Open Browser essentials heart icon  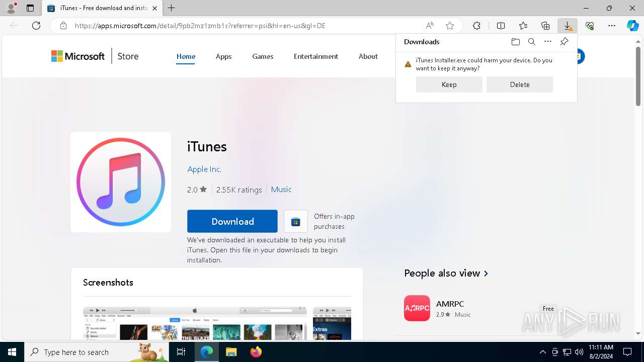click(590, 26)
